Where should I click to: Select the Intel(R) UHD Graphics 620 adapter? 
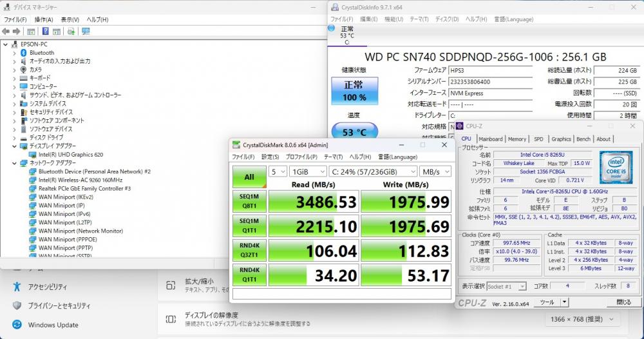[71, 155]
